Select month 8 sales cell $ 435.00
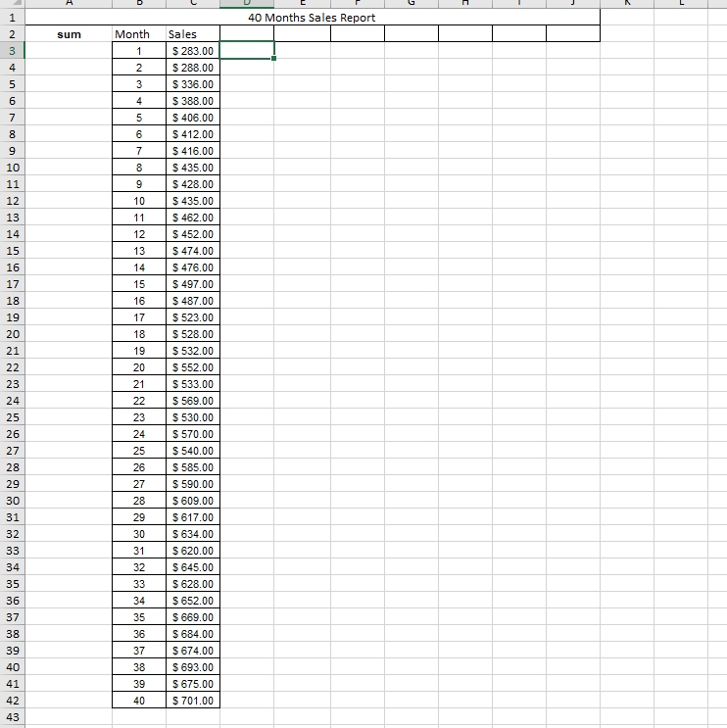727x728 pixels. 193,168
